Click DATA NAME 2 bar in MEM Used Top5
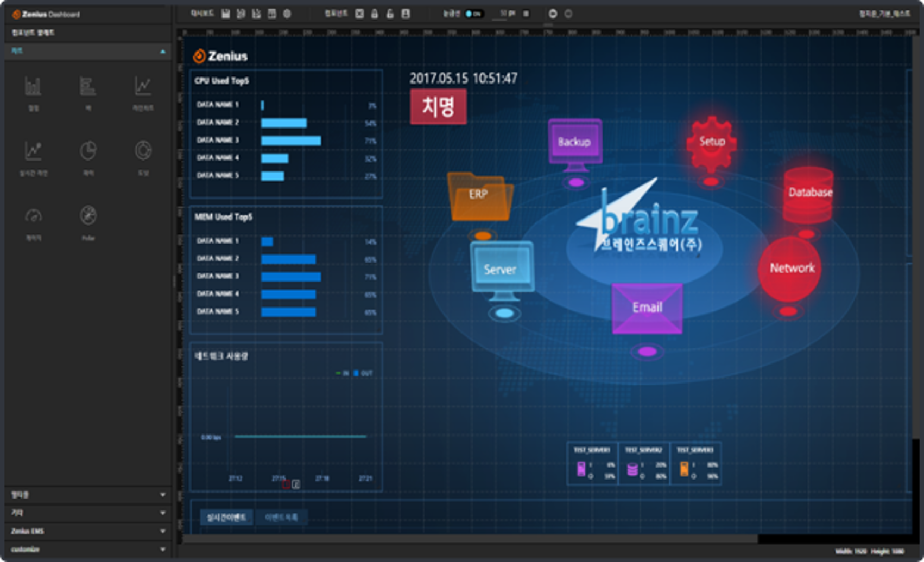Image resolution: width=924 pixels, height=562 pixels. (288, 259)
